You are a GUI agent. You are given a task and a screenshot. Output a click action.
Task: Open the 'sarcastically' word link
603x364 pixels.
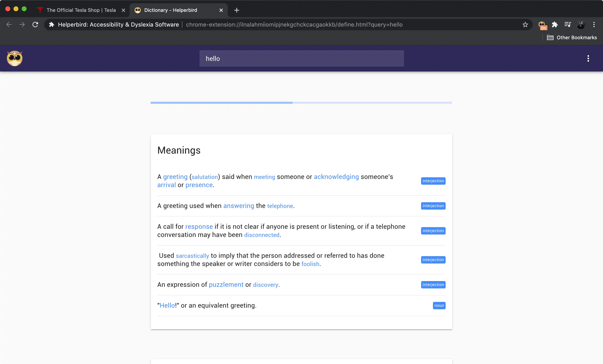coord(192,256)
